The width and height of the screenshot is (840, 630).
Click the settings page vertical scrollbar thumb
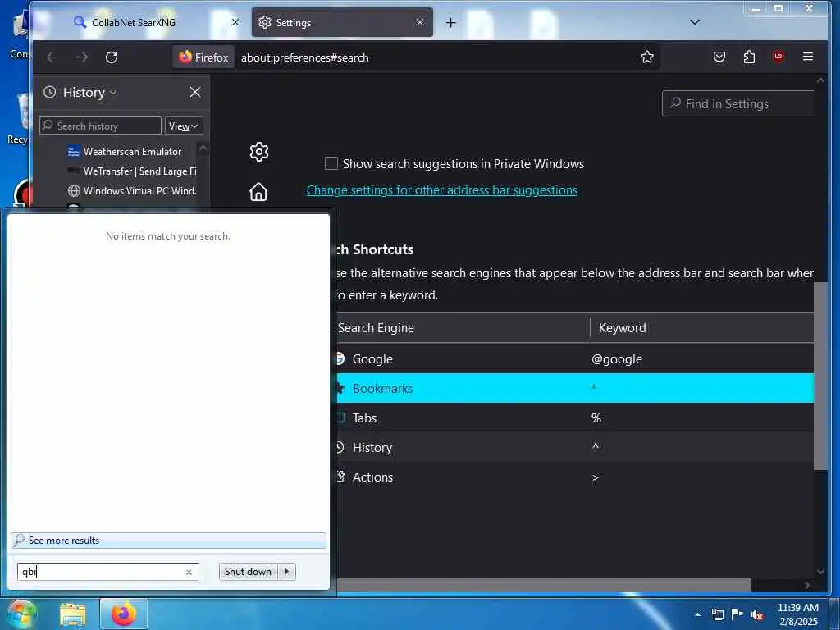pos(820,376)
